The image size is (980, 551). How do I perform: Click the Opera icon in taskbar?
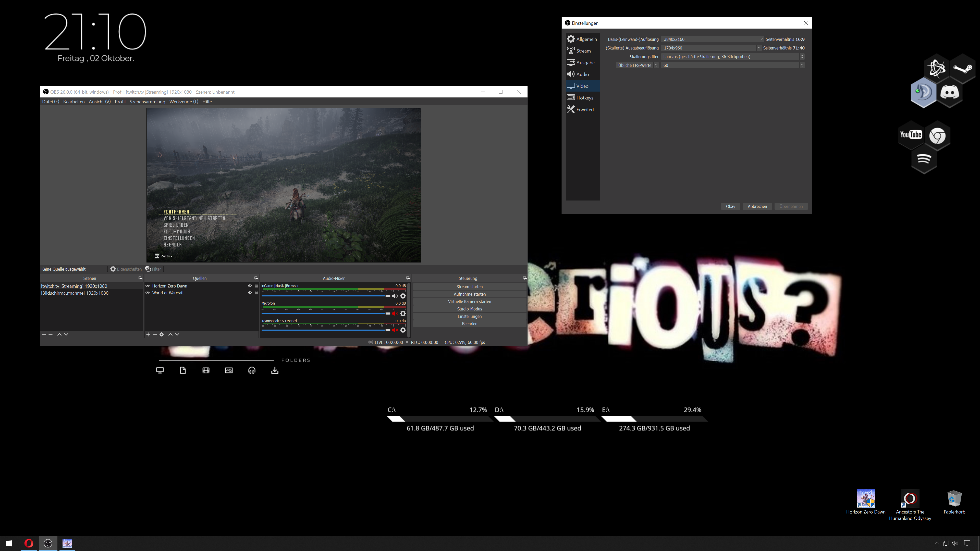coord(29,543)
